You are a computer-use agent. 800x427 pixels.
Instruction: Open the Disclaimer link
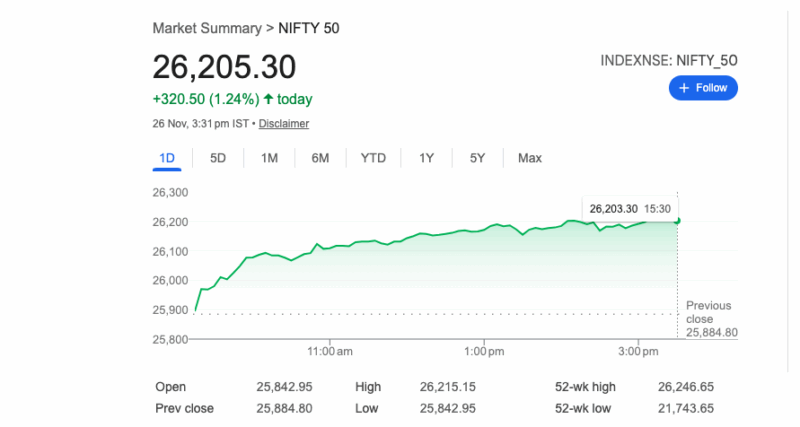point(284,124)
